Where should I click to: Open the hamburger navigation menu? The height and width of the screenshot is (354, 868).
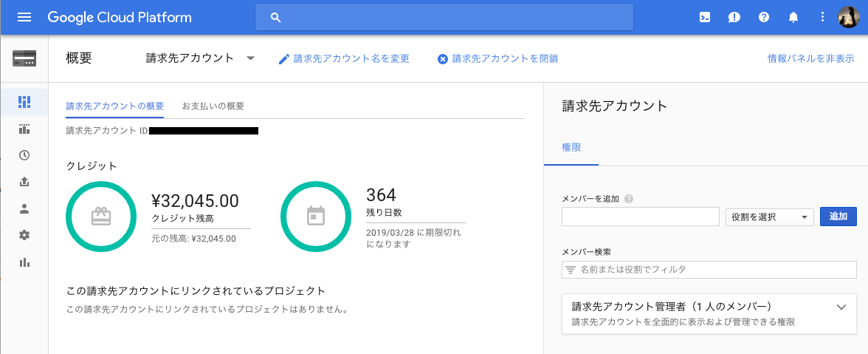point(24,18)
